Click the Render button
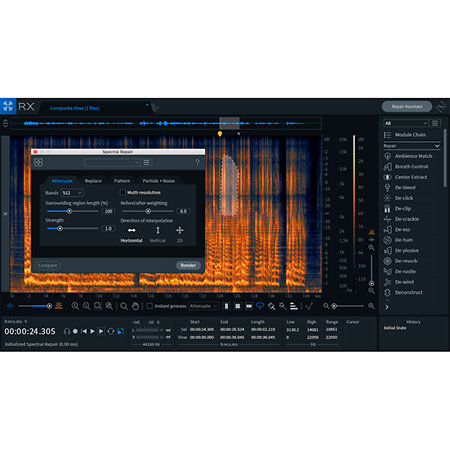This screenshot has width=450, height=450. [188, 265]
